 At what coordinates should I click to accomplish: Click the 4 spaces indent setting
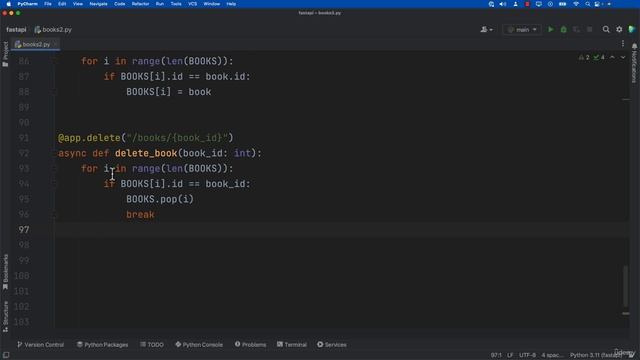[552, 355]
